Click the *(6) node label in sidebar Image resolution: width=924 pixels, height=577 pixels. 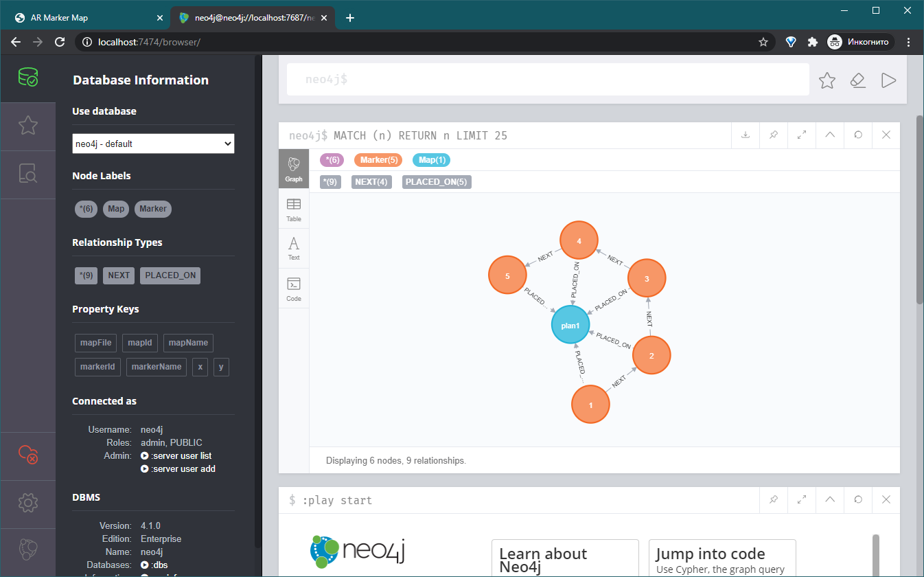86,209
